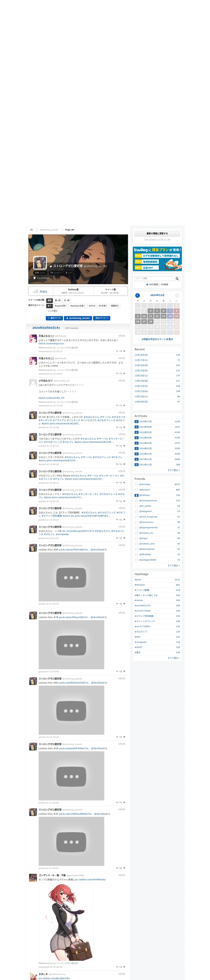Toggle the 全て display filter

click(50, 306)
